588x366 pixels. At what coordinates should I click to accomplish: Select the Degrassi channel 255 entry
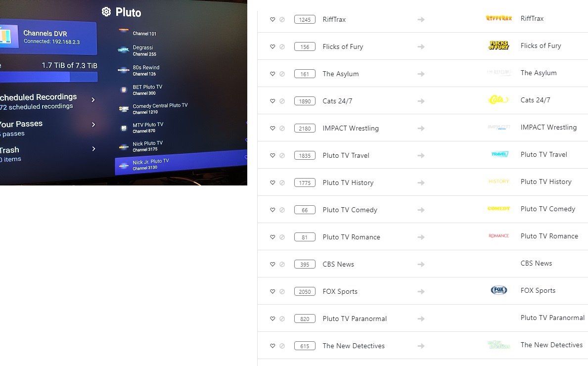click(x=144, y=50)
